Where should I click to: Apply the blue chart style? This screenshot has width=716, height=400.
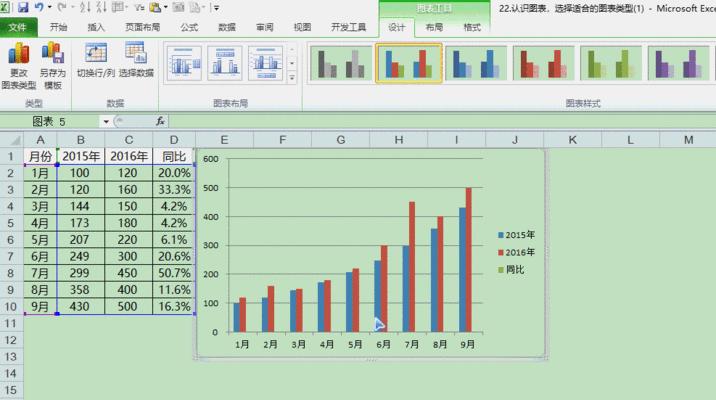pos(476,63)
